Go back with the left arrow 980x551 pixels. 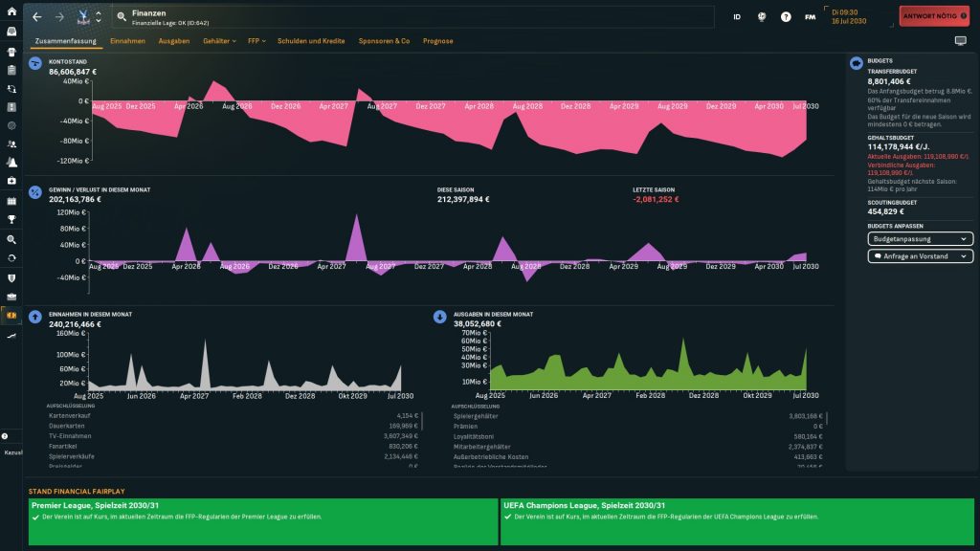(x=37, y=17)
